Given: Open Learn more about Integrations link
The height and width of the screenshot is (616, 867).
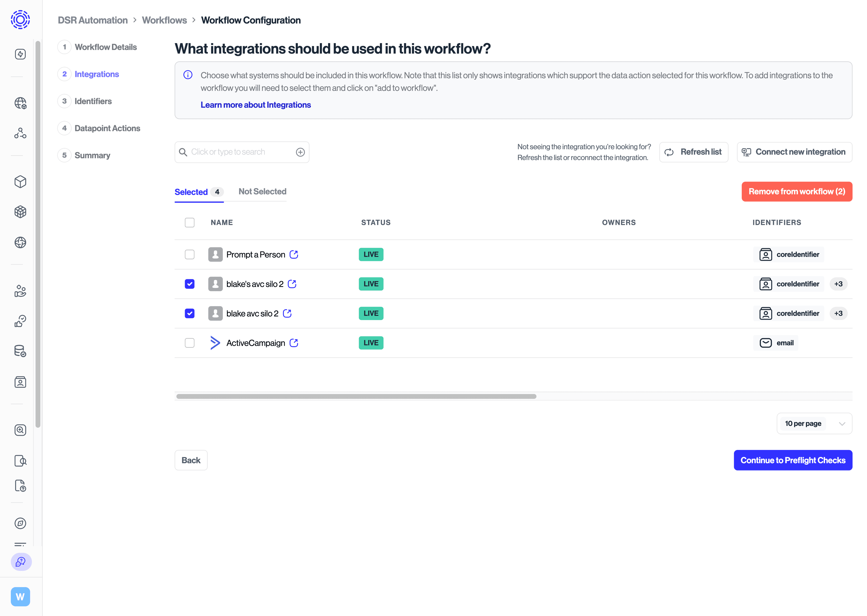Looking at the screenshot, I should pyautogui.click(x=255, y=105).
